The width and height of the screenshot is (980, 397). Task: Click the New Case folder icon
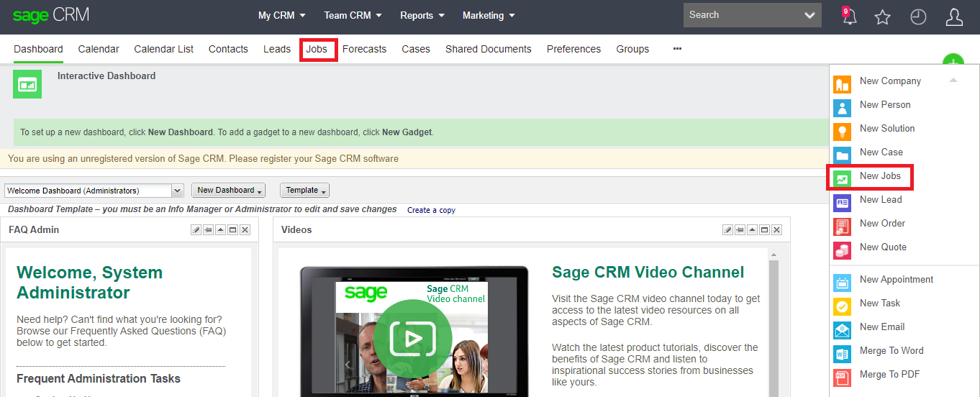(x=842, y=156)
